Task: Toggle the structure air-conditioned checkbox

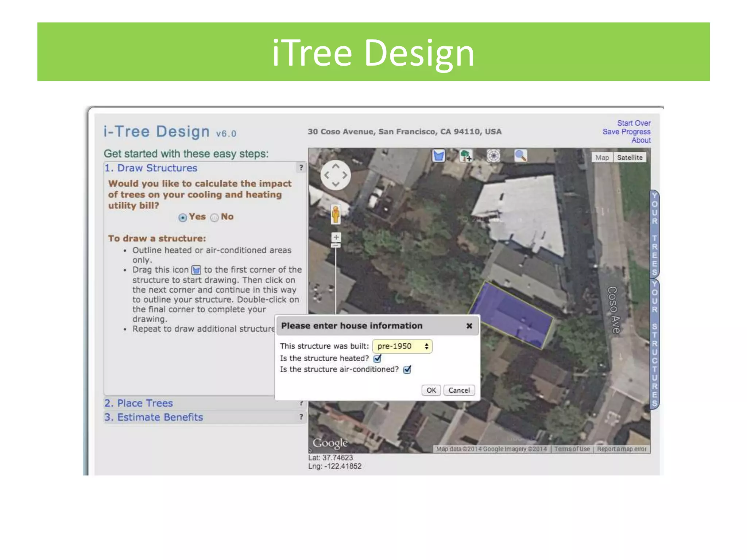Action: pos(407,370)
